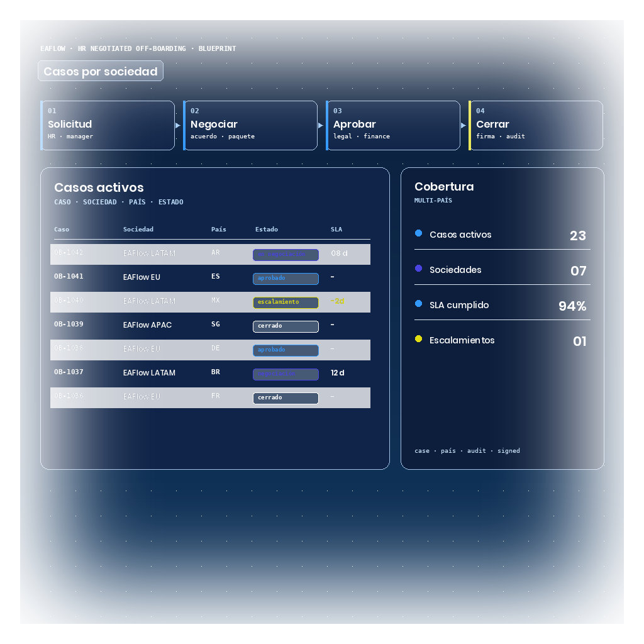Image resolution: width=644 pixels, height=644 pixels.
Task: Click the SLA cumplido value 94%
Action: [x=572, y=306]
